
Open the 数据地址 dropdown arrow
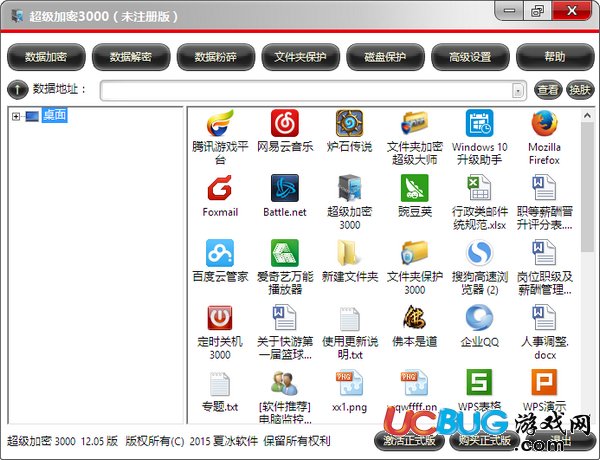click(x=518, y=91)
